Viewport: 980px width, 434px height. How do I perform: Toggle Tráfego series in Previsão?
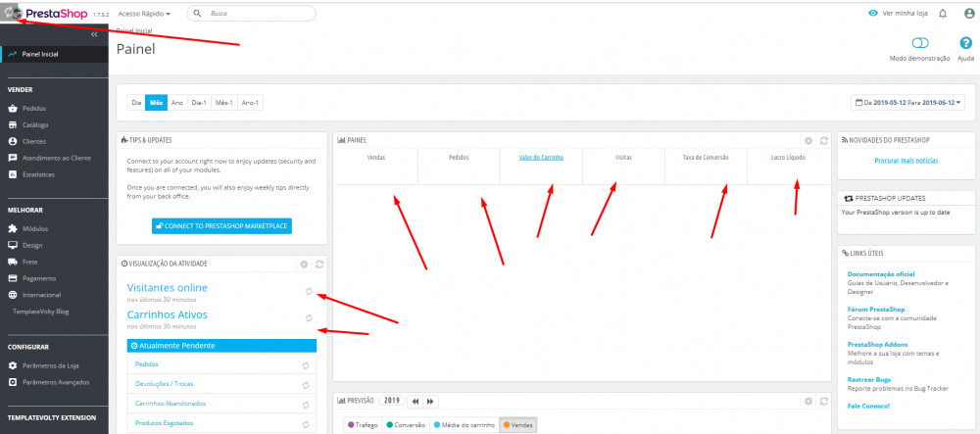tap(364, 424)
